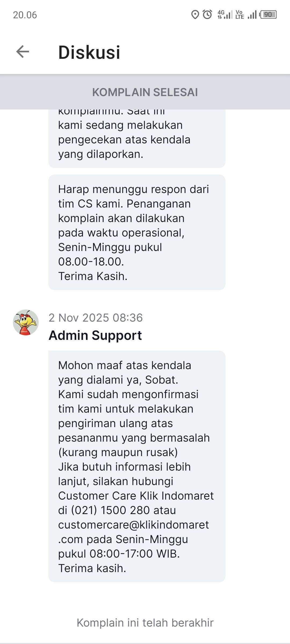
Task: Tap 'Komplain ini telah berakhir' footer text
Action: point(145,623)
